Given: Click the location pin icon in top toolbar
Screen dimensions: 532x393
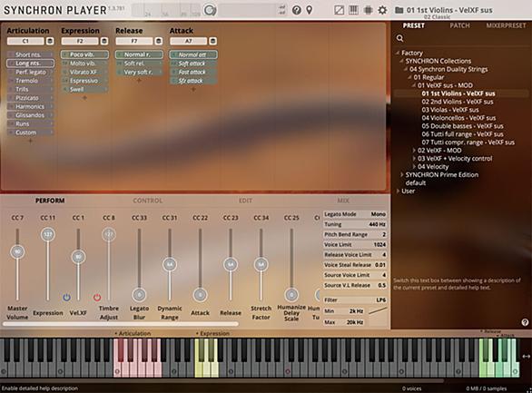Looking at the screenshot, I should (x=309, y=10).
